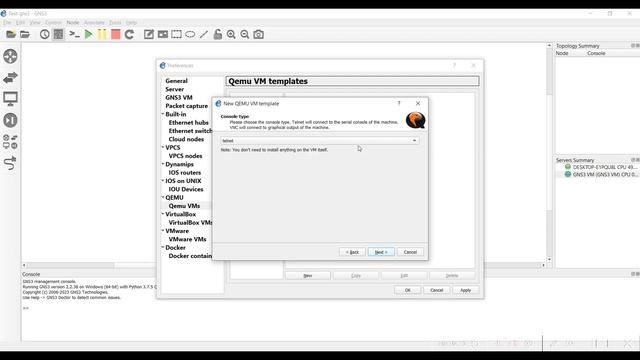
Task: Select GNS3 VM in the Preferences tree
Action: point(179,98)
